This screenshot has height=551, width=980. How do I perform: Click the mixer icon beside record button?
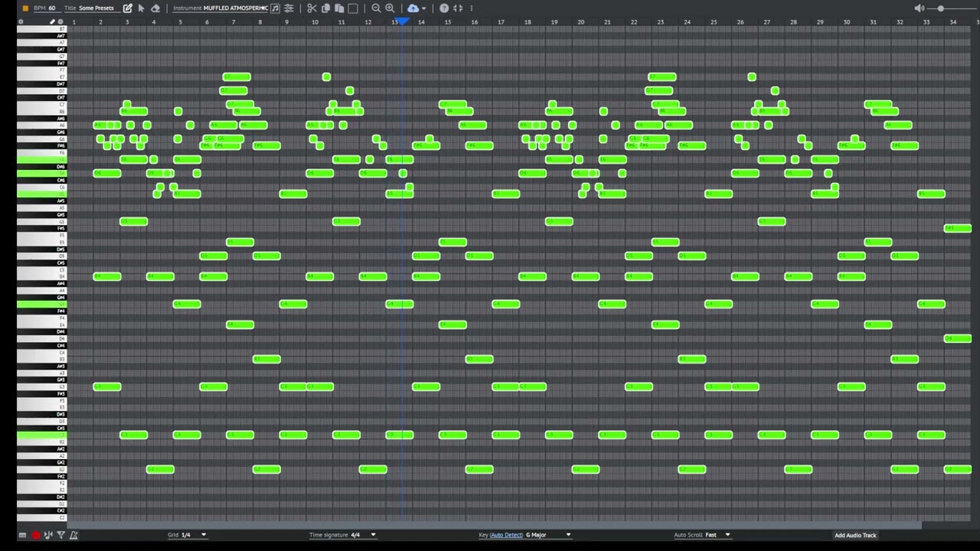click(48, 535)
